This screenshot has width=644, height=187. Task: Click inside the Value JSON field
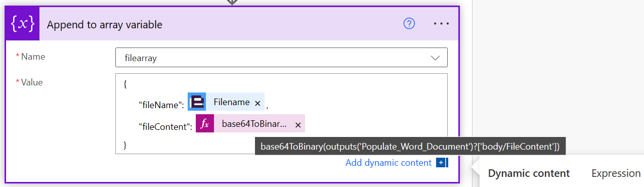tap(281, 114)
